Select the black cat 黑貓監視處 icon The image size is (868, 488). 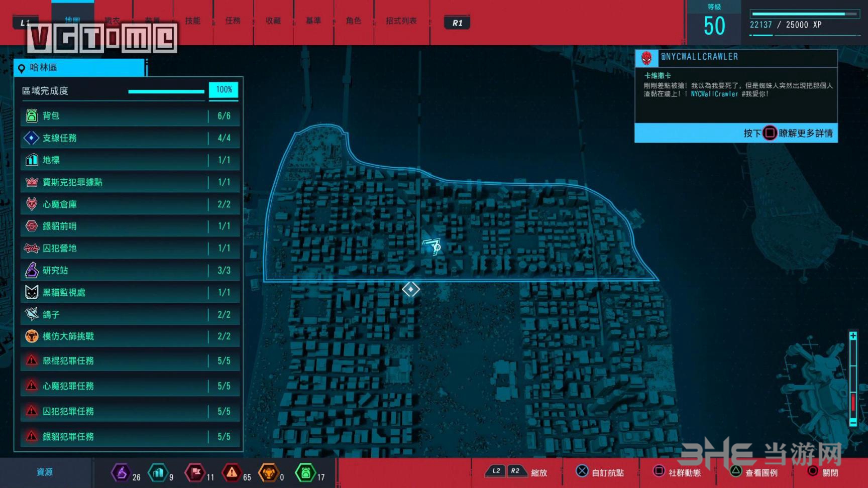point(32,292)
